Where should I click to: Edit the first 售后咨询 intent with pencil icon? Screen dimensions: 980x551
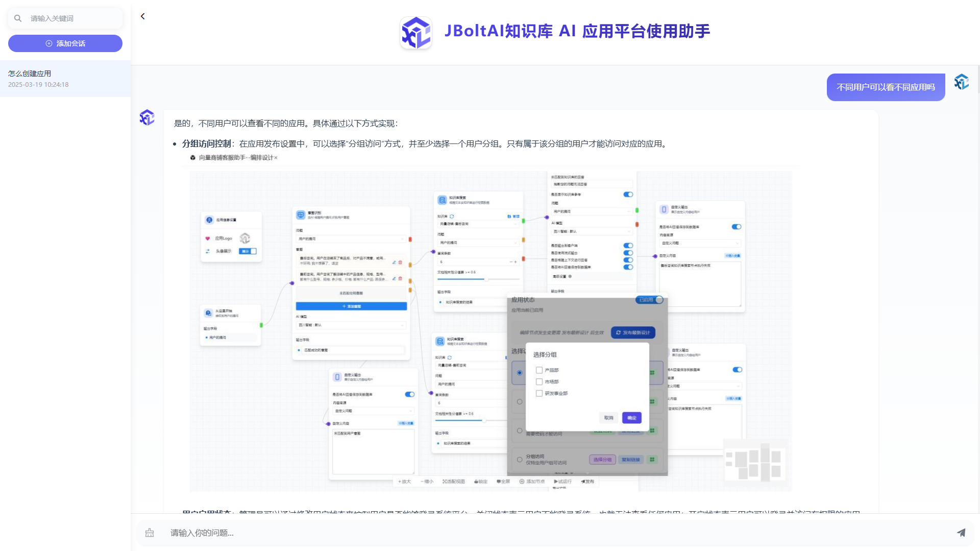pos(394,262)
